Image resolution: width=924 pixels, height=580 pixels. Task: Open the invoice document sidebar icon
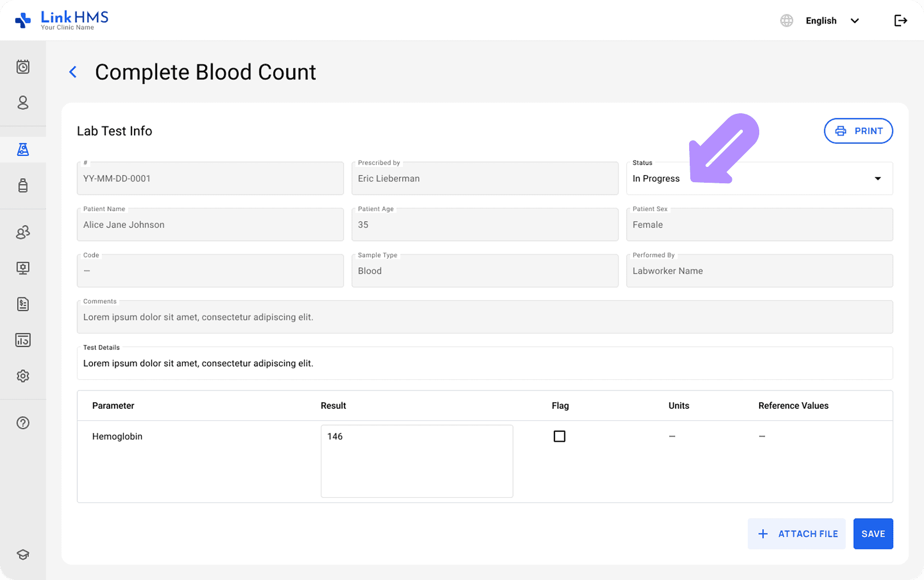(22, 304)
